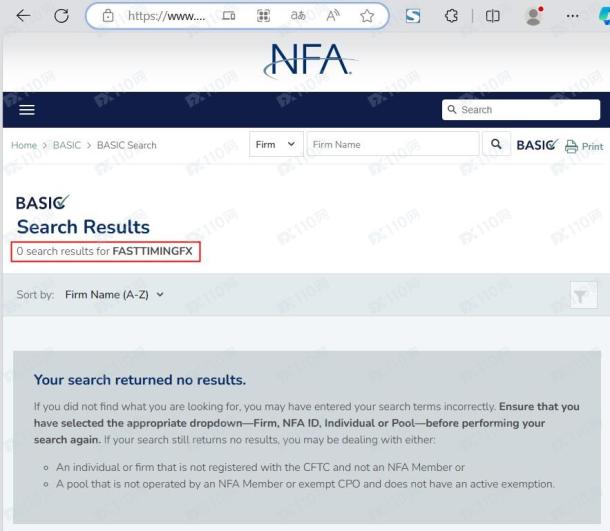
Task: Open the blue S extension icon
Action: pyautogui.click(x=412, y=16)
